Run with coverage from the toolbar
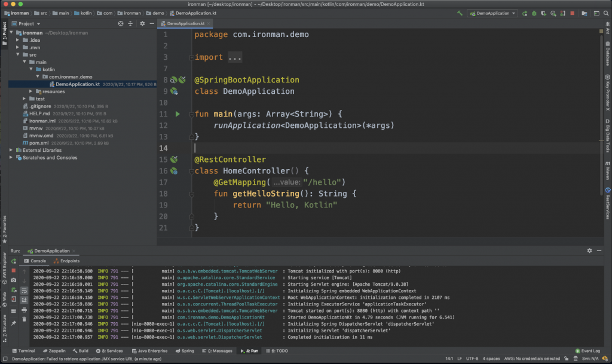The image size is (612, 364). click(x=543, y=13)
